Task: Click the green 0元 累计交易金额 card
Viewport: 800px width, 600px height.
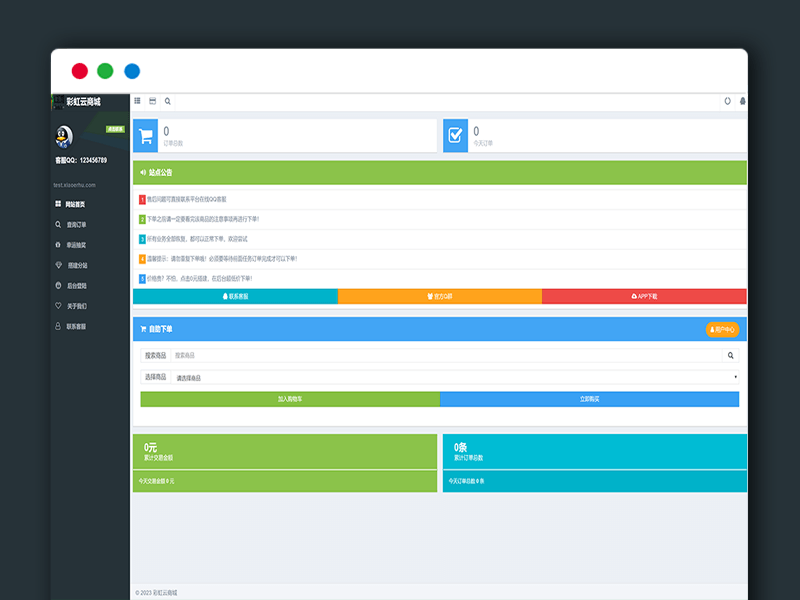Action: 285,452
